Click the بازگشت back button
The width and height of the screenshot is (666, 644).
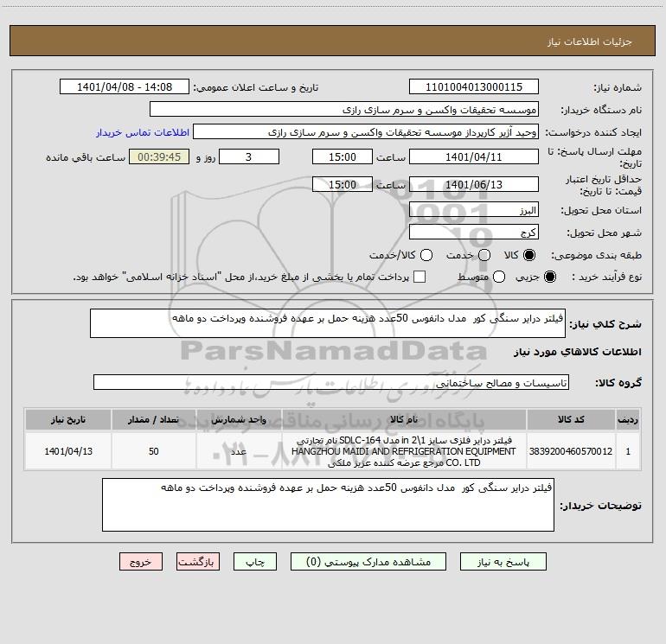198,562
